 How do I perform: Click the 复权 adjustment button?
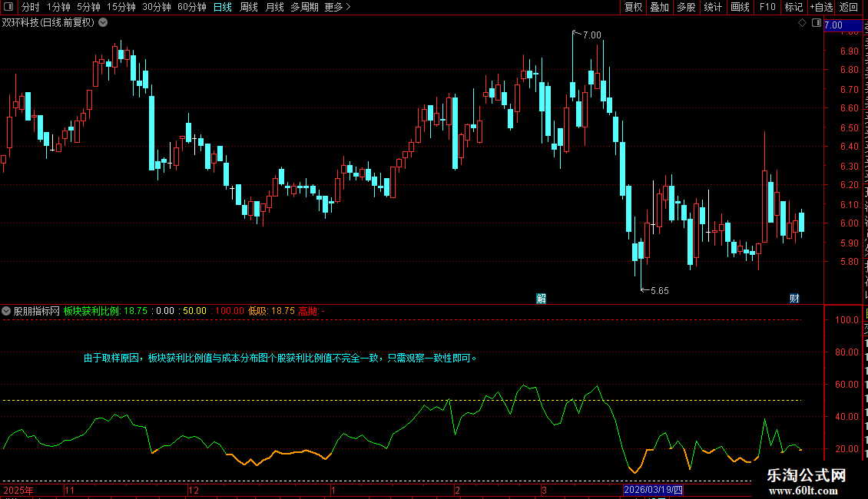pyautogui.click(x=633, y=7)
